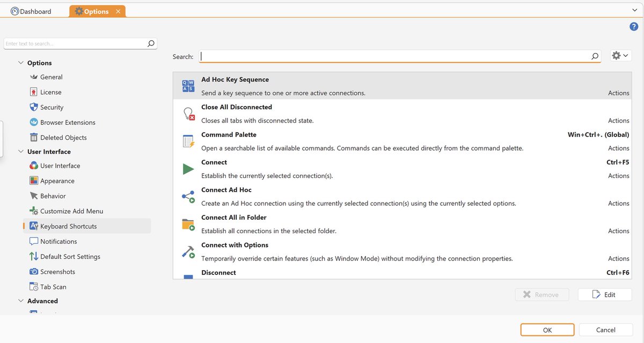Select the Command Palette shortcut text
Screen dimensions: 644x343
[229, 135]
